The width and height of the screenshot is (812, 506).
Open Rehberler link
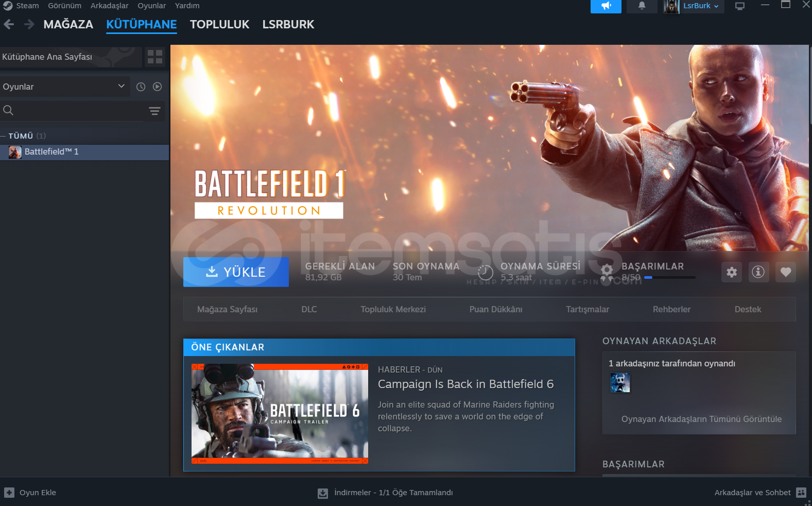tap(671, 309)
